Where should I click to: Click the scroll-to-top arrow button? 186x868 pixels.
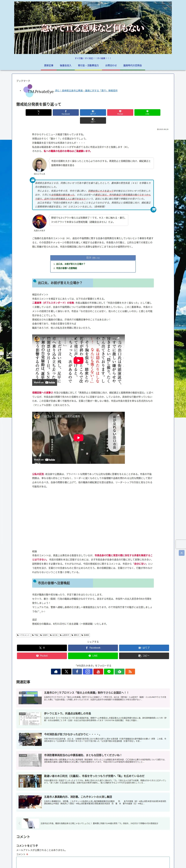click(x=182, y=553)
